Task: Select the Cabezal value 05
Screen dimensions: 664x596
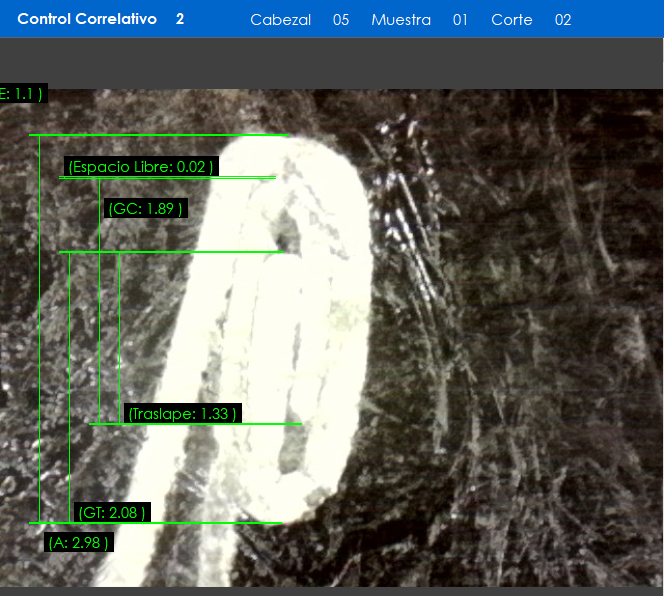Action: [x=341, y=20]
